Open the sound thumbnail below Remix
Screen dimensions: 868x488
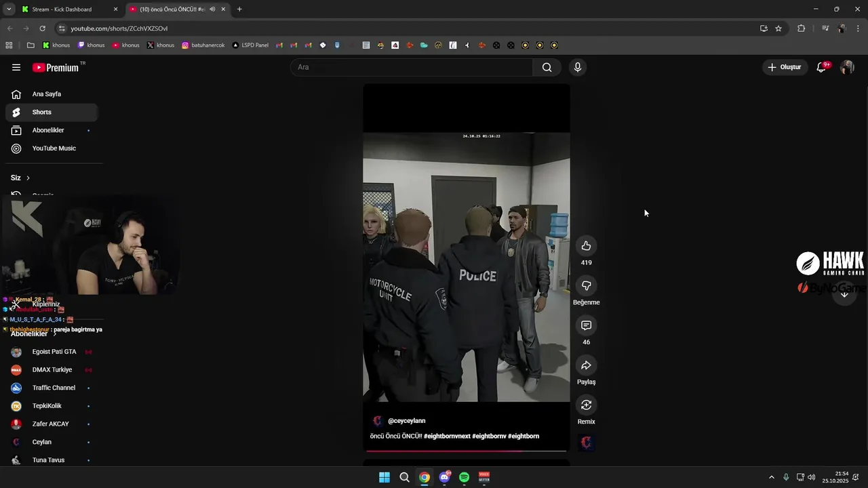[587, 443]
